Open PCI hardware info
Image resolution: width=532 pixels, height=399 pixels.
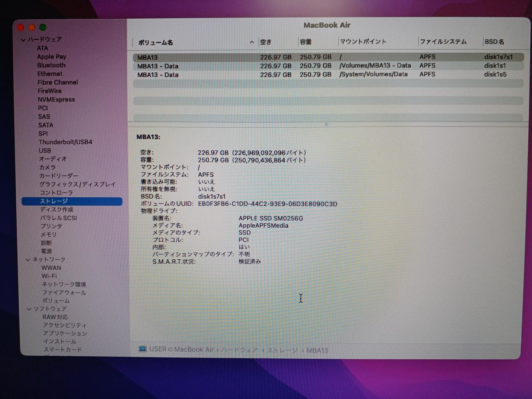pyautogui.click(x=43, y=108)
